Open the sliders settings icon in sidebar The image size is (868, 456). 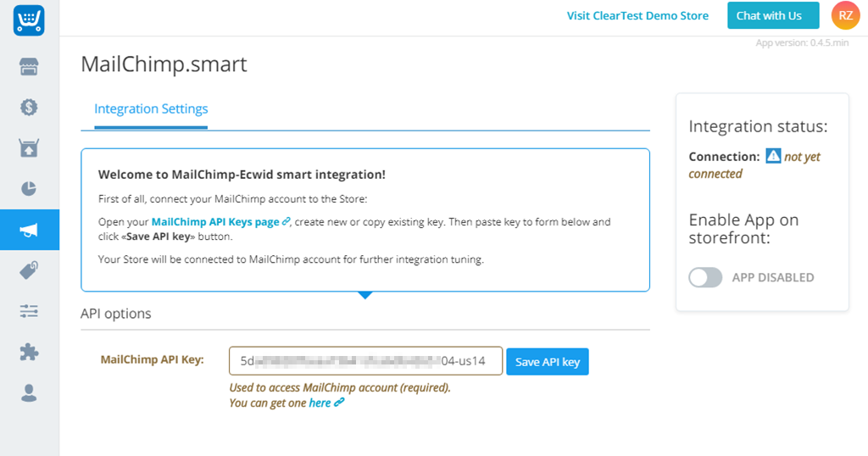click(x=29, y=311)
